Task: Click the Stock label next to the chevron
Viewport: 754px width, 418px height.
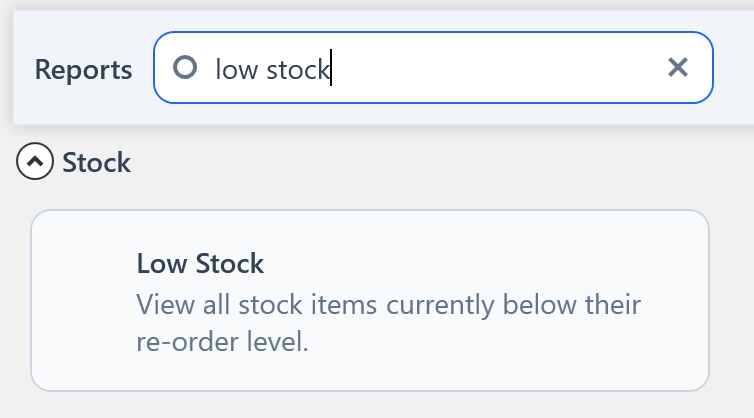Action: [x=96, y=162]
